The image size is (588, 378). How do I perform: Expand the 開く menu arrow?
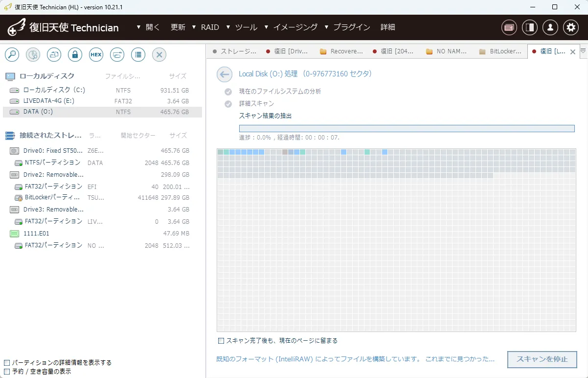pos(139,27)
